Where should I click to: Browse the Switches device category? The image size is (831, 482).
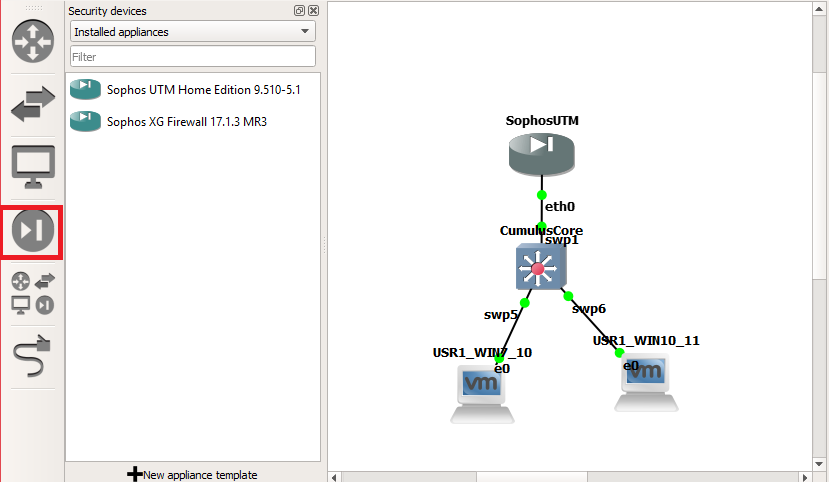pyautogui.click(x=32, y=104)
